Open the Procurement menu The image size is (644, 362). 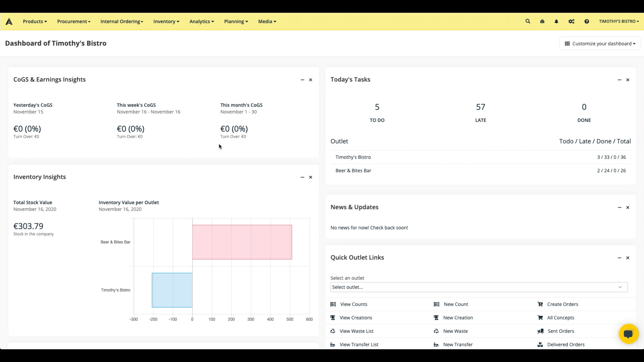[74, 21]
